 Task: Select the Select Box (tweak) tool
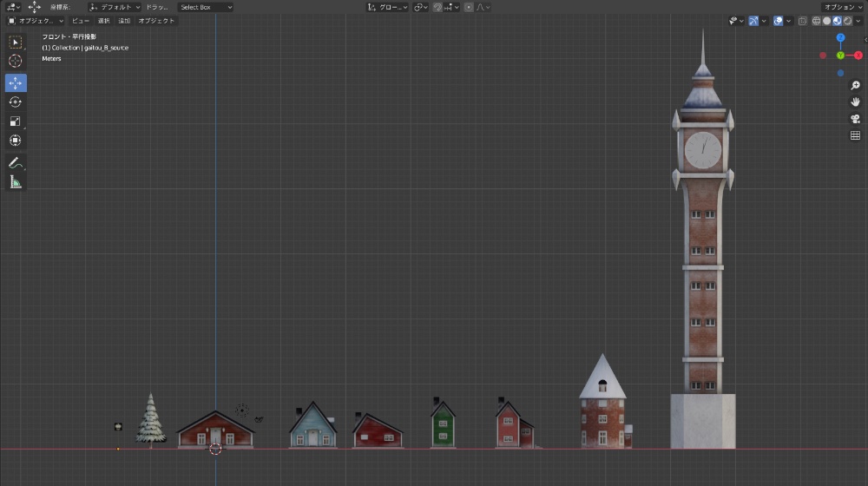16,42
